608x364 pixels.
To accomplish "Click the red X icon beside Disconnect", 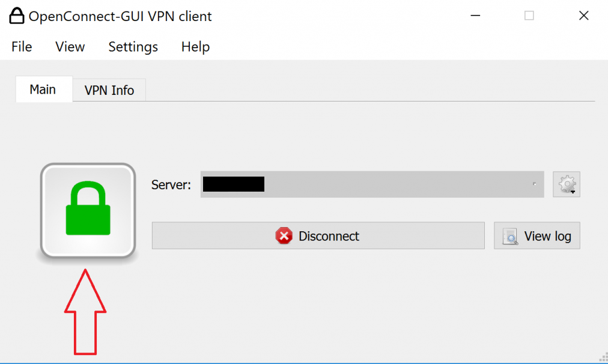I will click(x=284, y=236).
